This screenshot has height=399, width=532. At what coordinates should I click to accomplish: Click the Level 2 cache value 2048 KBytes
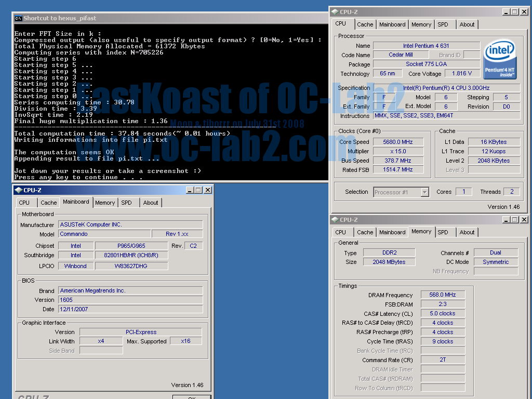tap(494, 161)
